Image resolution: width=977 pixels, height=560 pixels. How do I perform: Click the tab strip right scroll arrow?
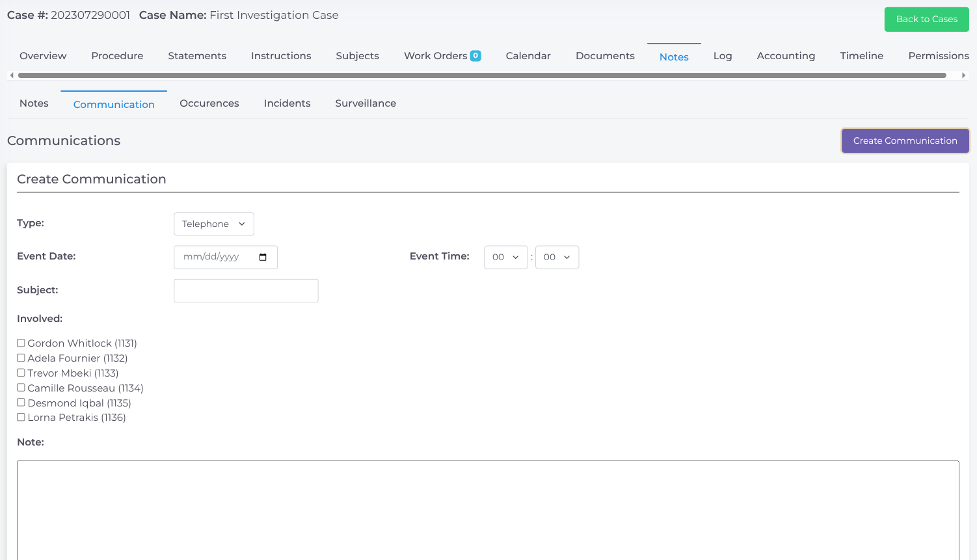963,75
